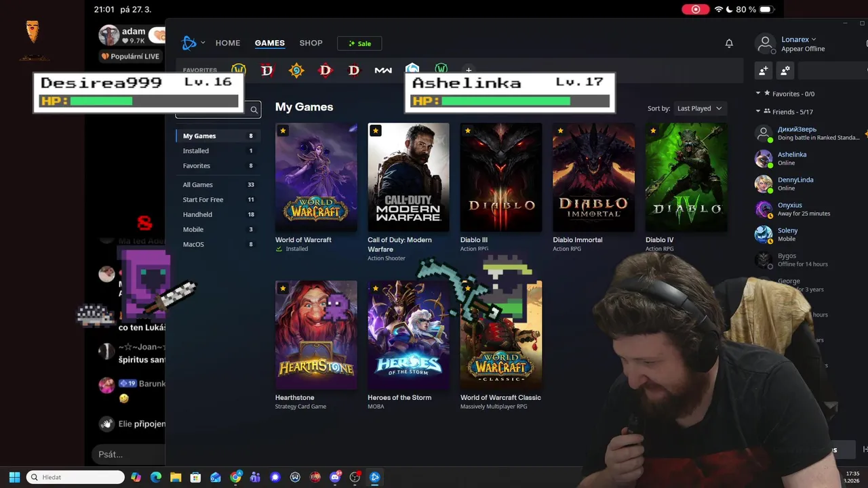
Task: Open Diablo IV game artwork
Action: pyautogui.click(x=686, y=177)
